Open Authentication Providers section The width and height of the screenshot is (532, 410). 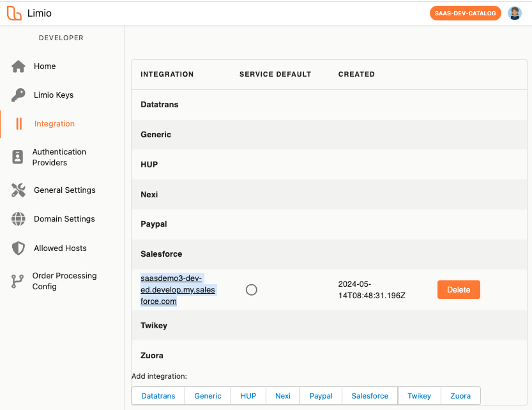point(59,157)
